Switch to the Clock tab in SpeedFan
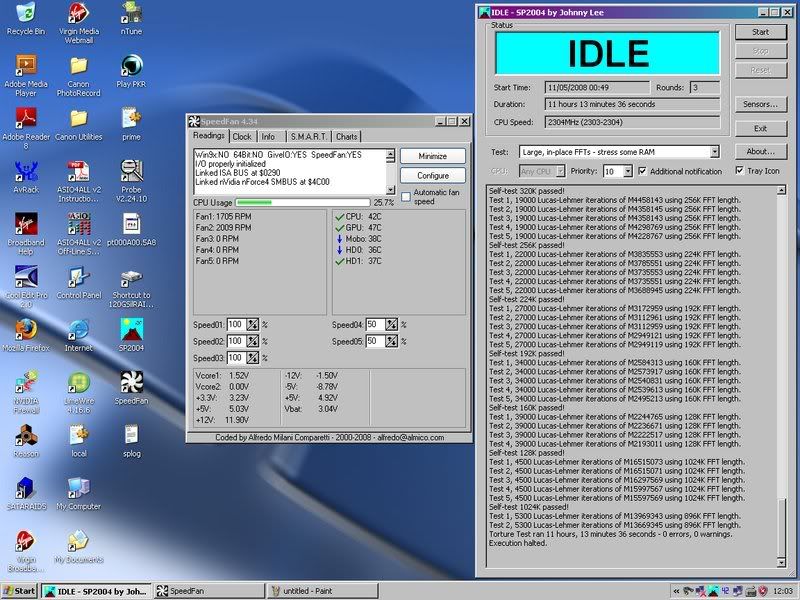The image size is (800, 600). pos(242,137)
